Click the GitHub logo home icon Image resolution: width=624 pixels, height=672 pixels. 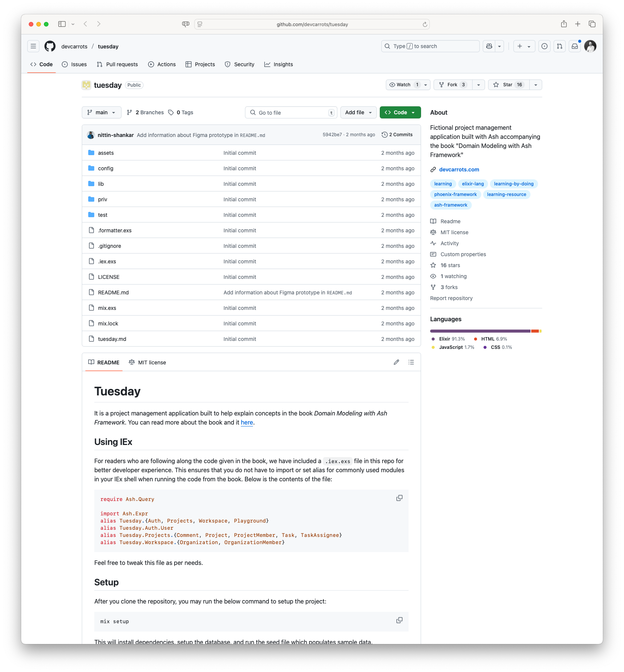coord(50,46)
